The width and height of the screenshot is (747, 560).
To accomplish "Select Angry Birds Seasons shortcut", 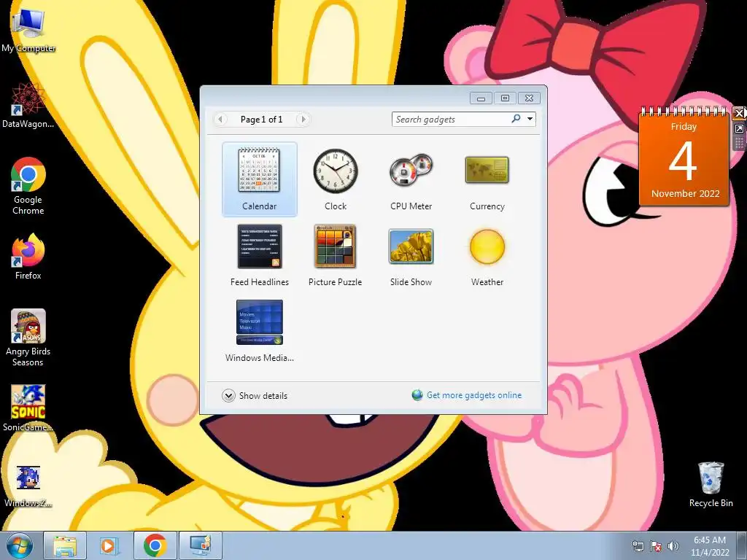I will [28, 338].
